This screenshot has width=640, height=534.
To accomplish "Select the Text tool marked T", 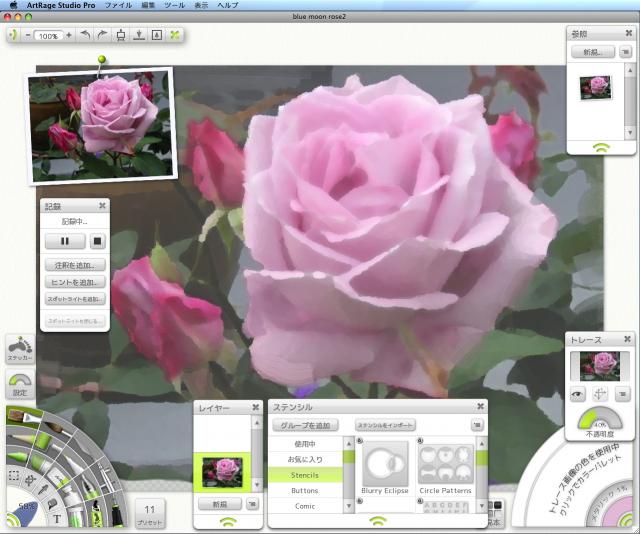I will (57, 518).
